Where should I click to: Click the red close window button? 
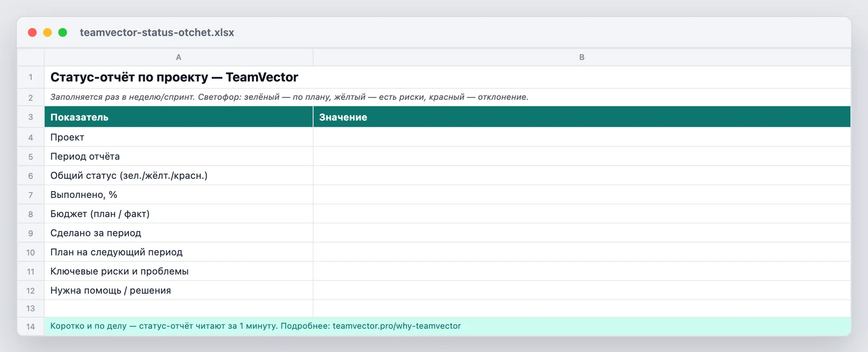(x=33, y=33)
